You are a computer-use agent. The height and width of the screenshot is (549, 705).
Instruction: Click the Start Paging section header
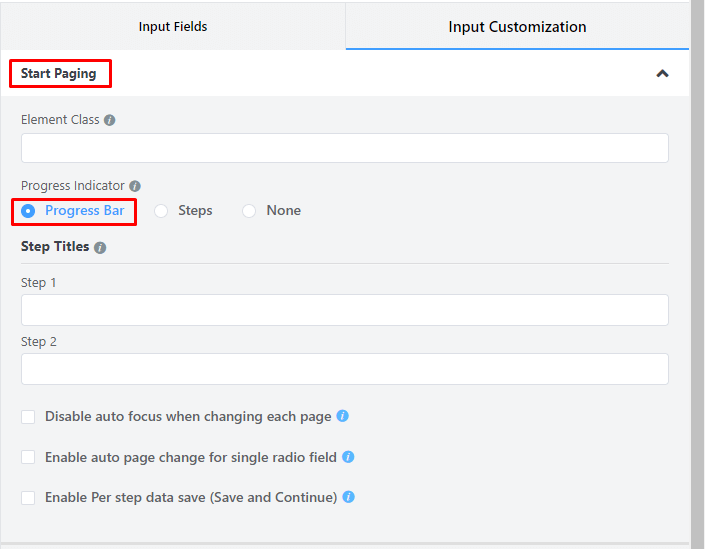pos(59,73)
